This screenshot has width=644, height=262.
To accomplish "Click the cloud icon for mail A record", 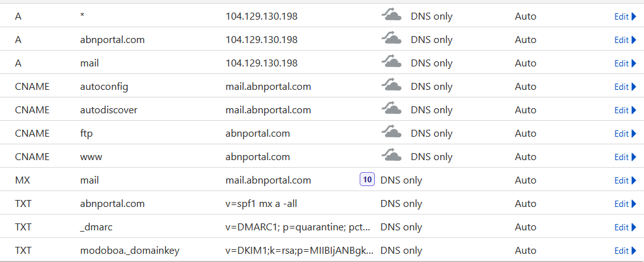I will tap(391, 63).
